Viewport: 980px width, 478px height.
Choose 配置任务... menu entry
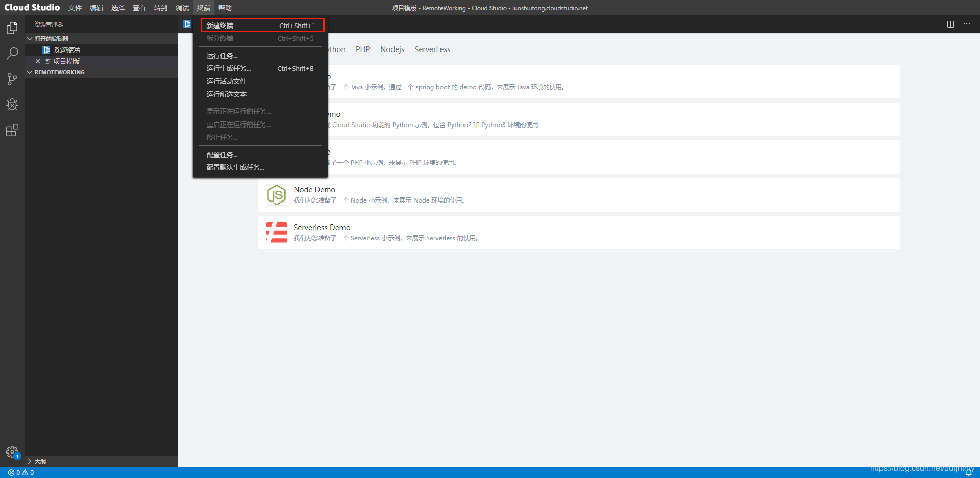coord(260,155)
